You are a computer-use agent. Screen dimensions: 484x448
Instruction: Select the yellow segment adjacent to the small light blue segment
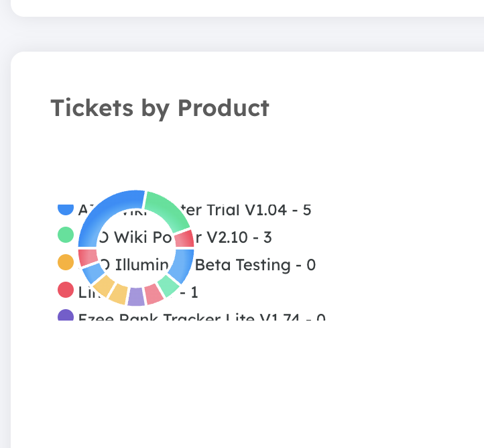pos(104,286)
